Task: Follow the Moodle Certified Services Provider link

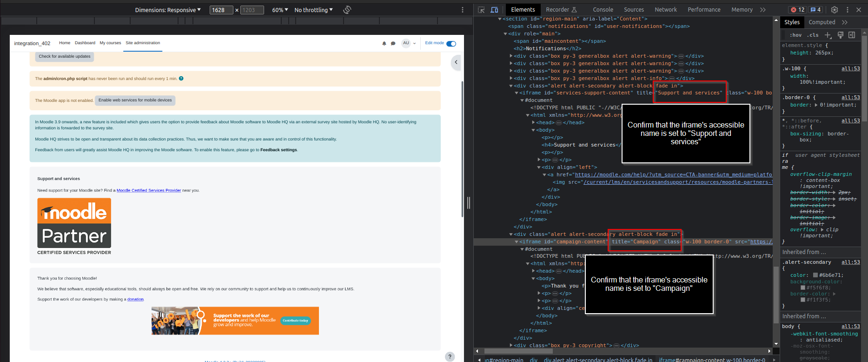Action: [x=149, y=190]
